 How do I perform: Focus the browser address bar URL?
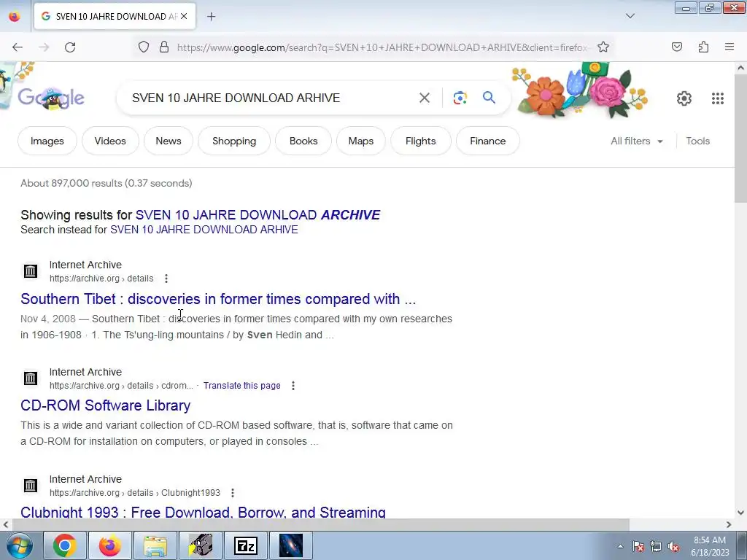click(x=381, y=47)
